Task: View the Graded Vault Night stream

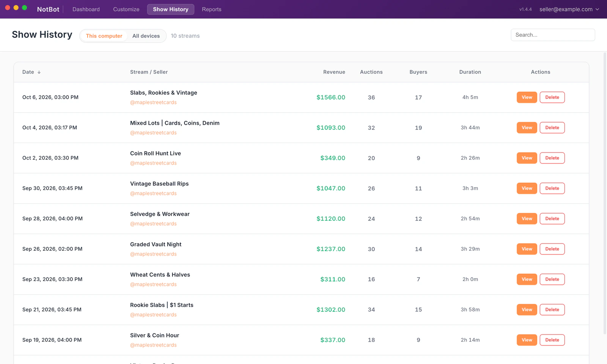Action: point(527,249)
